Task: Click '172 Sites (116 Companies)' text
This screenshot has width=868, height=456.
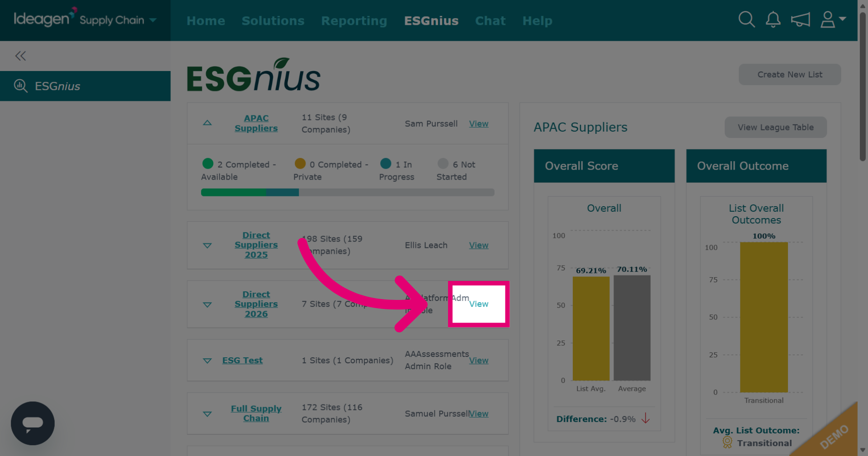Action: pos(332,413)
